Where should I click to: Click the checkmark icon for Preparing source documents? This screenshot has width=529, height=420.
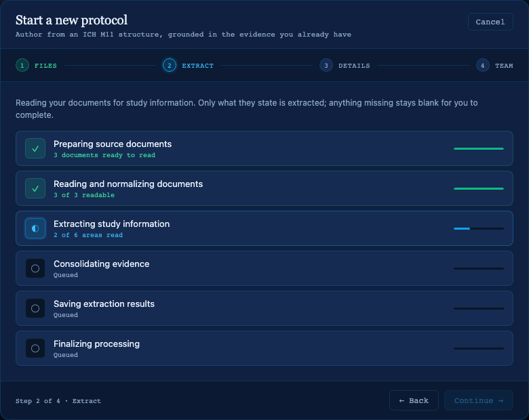point(35,148)
